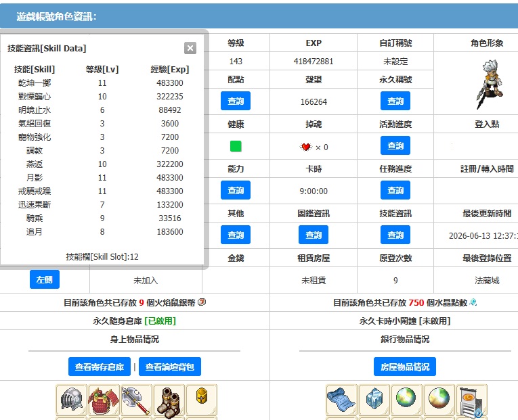Click the 身上物品情況 heading

135,339
